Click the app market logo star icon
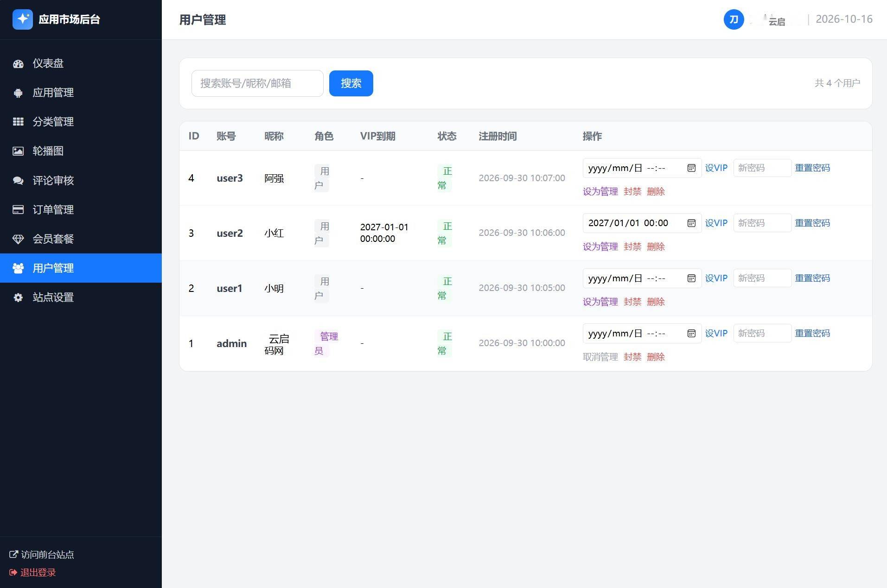Viewport: 887px width, 588px height. [x=22, y=19]
